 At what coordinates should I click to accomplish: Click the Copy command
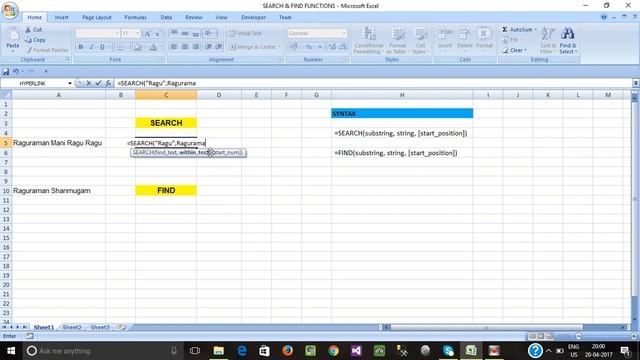35,40
